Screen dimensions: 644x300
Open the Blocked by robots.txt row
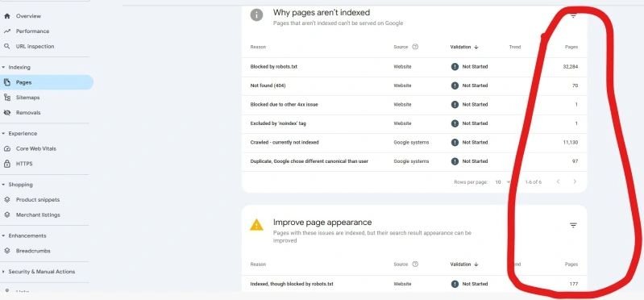pos(414,67)
